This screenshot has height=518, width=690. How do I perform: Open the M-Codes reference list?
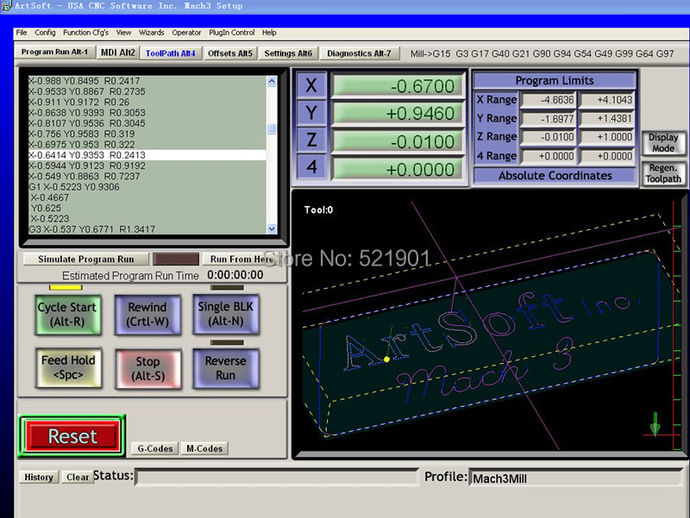(x=205, y=448)
